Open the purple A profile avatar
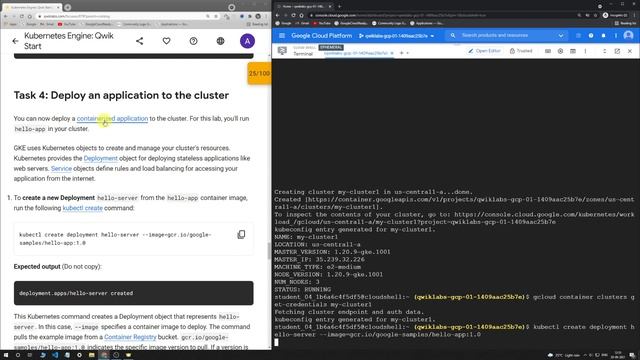The height and width of the screenshot is (360, 640). (x=247, y=41)
